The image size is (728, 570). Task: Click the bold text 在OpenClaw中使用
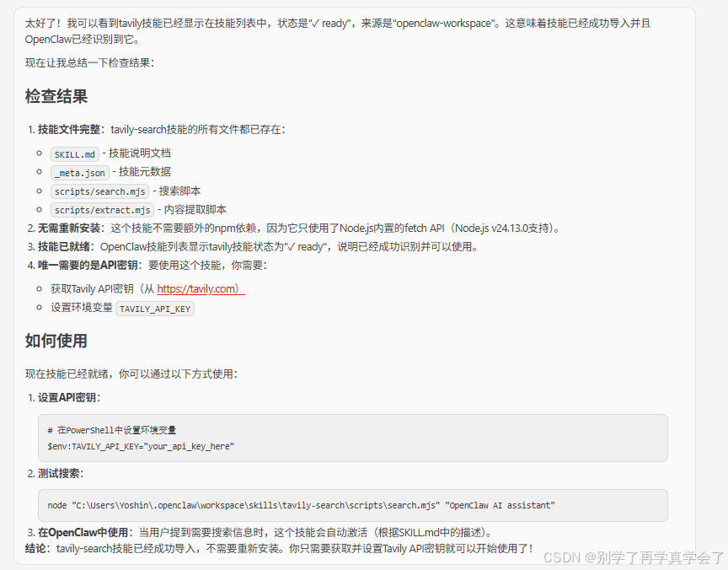[83, 532]
